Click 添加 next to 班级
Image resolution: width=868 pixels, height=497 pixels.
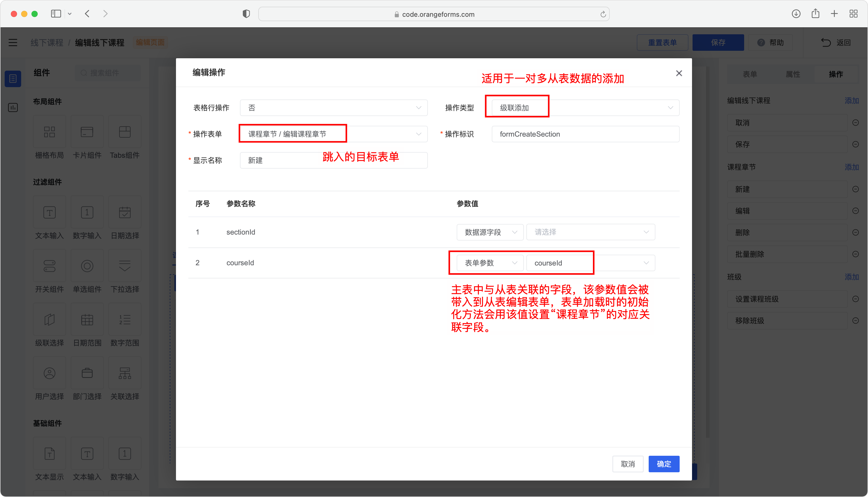(x=851, y=277)
